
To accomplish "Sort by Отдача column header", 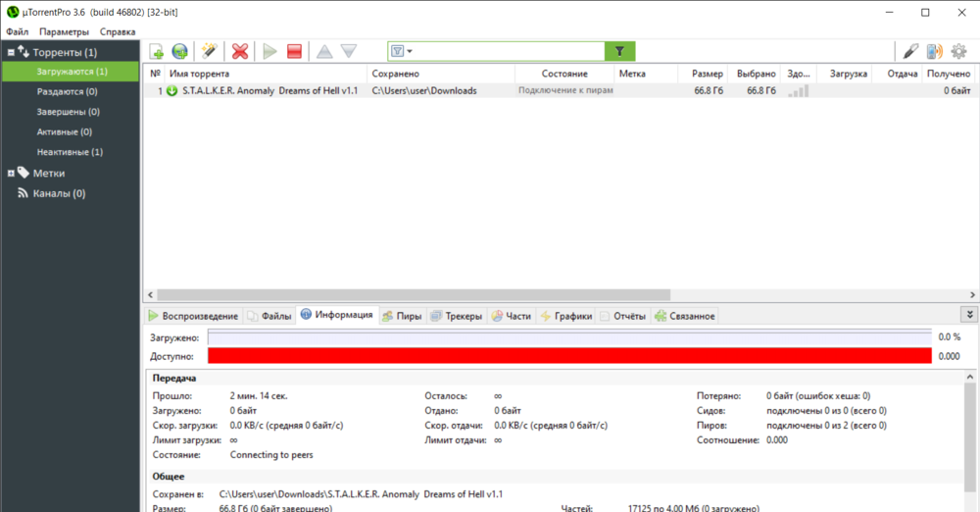I will tap(897, 74).
